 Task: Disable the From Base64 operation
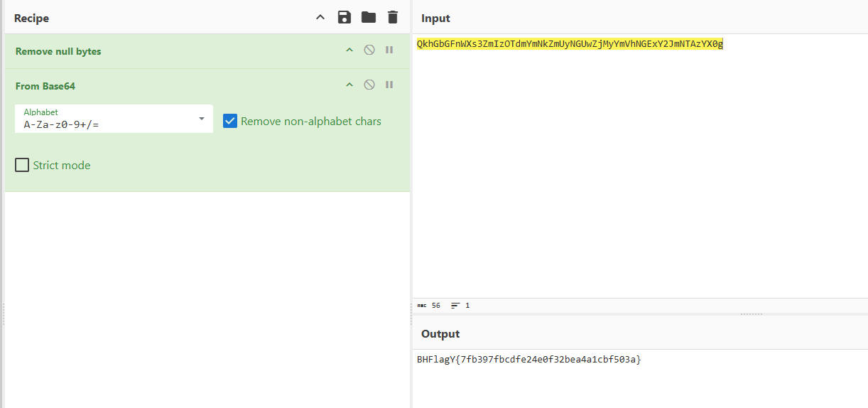369,85
